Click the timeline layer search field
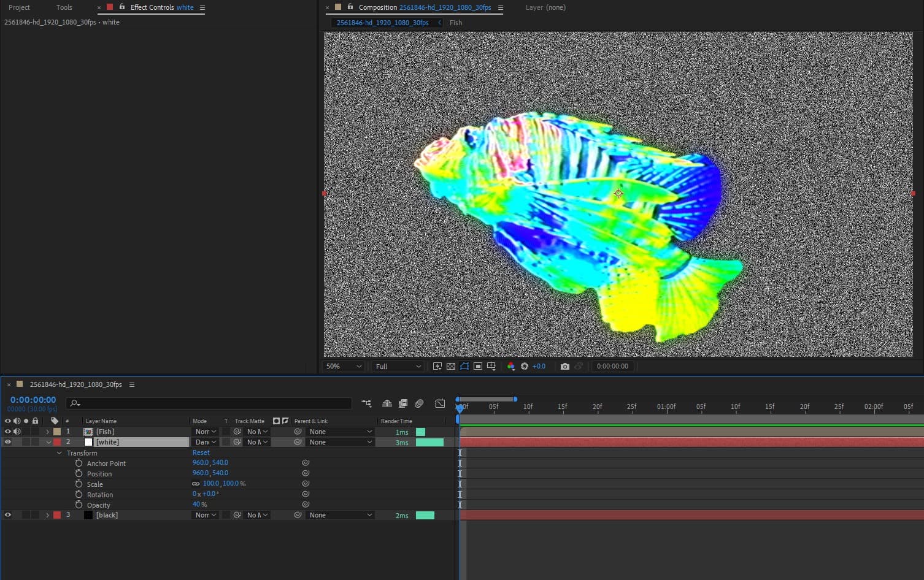Viewport: 924px width, 580px height. (209, 403)
